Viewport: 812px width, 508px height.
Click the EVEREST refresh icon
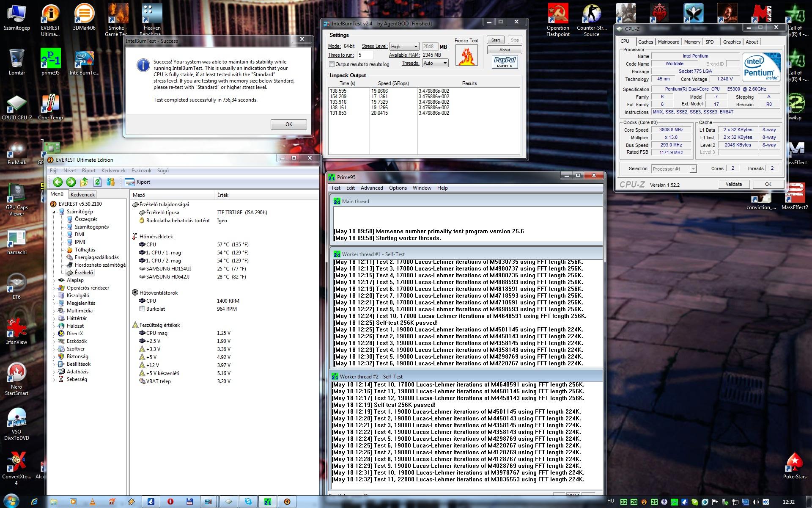point(98,182)
